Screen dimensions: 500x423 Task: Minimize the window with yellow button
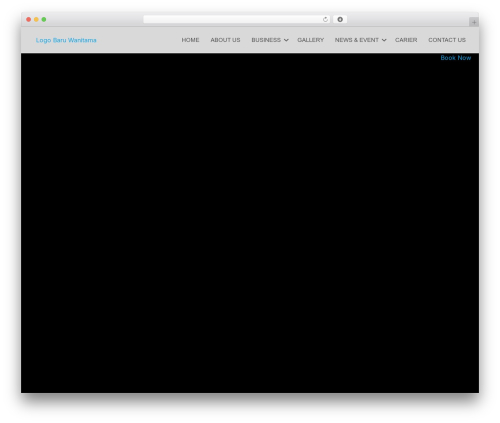(x=36, y=19)
